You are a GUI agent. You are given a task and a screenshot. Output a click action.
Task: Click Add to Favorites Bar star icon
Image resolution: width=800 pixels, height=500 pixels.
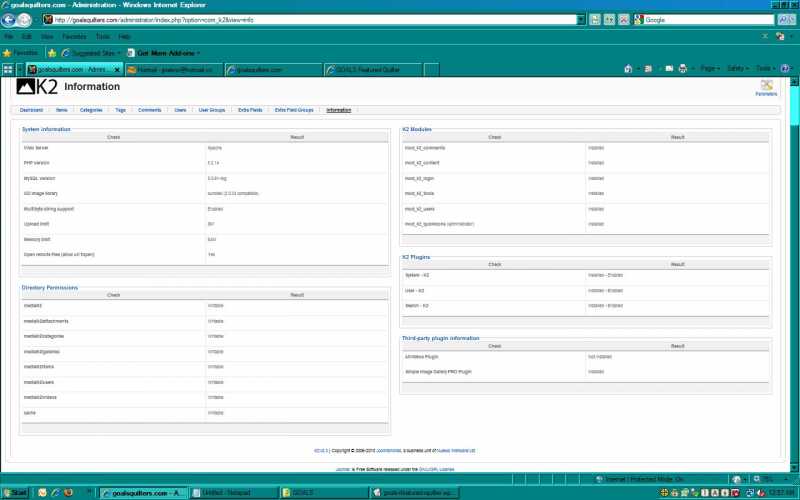click(52, 53)
